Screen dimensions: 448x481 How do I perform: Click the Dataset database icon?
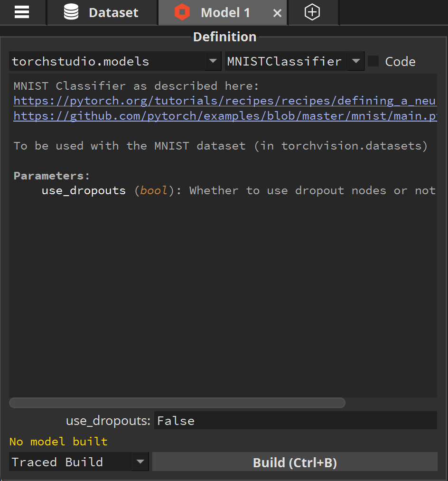pos(71,12)
